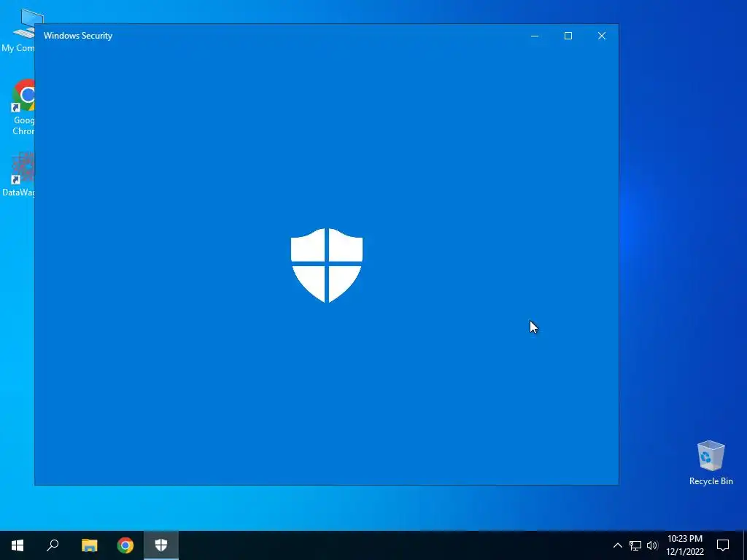The image size is (747, 560).
Task: Select the Recycle Bin desktop icon
Action: click(711, 463)
